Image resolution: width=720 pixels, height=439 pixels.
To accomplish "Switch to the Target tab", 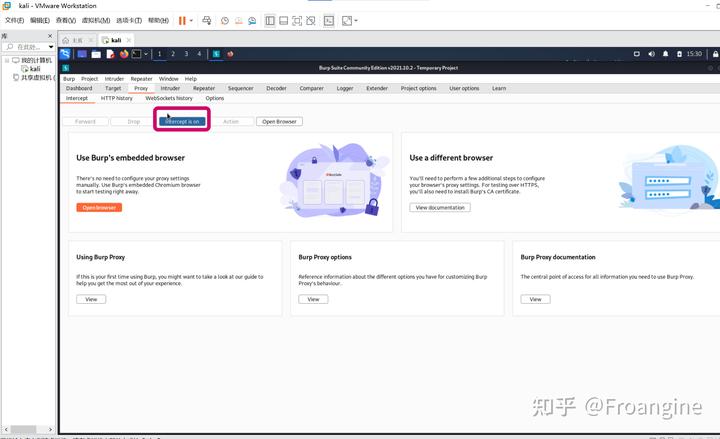I will pyautogui.click(x=113, y=88).
